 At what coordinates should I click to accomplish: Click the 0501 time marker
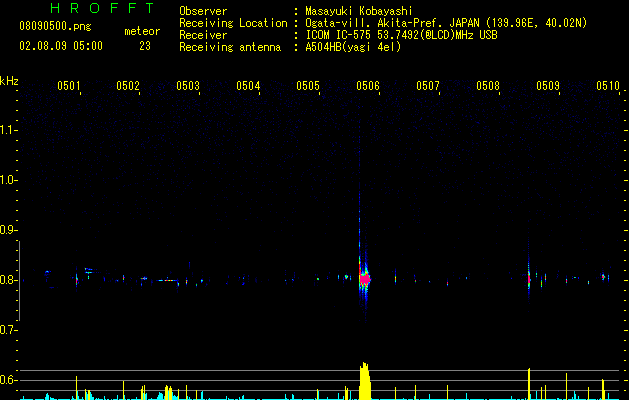(x=69, y=86)
